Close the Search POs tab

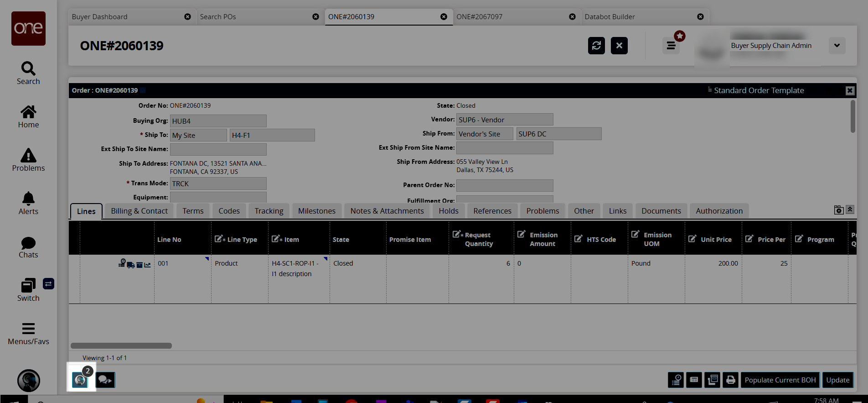[x=315, y=17]
